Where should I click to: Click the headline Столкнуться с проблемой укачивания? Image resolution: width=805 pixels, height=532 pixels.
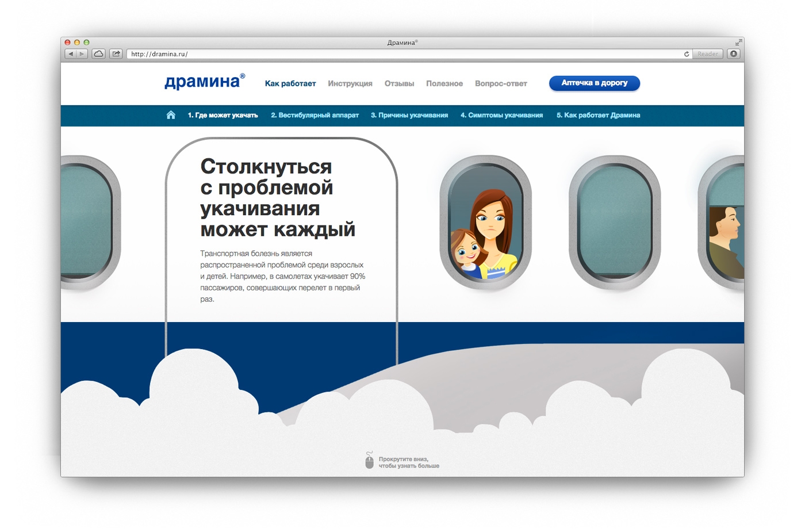point(278,198)
